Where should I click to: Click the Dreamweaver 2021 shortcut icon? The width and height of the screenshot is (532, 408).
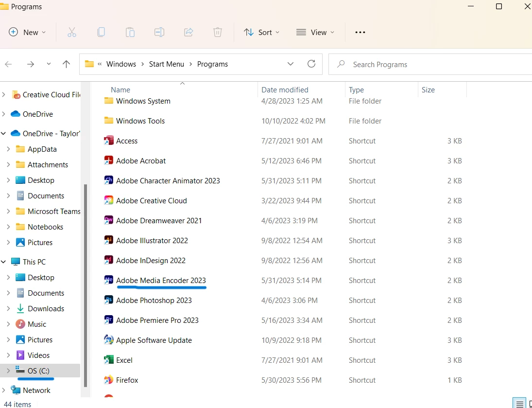coord(108,220)
